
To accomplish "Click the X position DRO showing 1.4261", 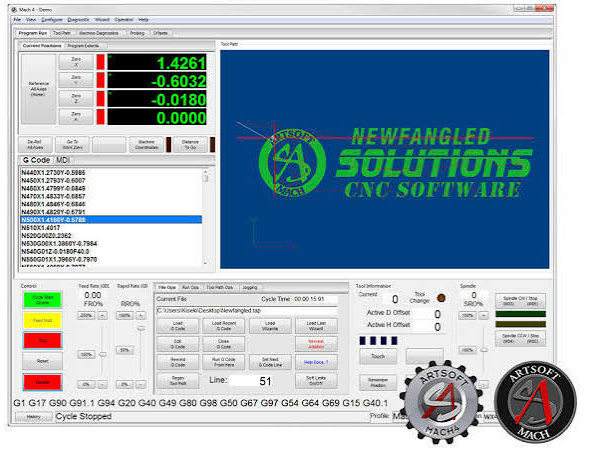I will coord(157,63).
